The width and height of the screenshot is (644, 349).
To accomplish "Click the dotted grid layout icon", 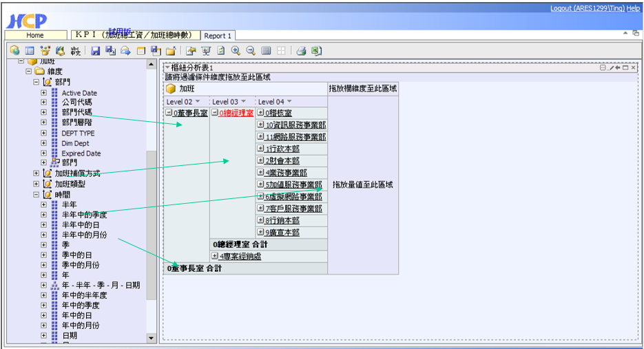I will click(x=281, y=50).
